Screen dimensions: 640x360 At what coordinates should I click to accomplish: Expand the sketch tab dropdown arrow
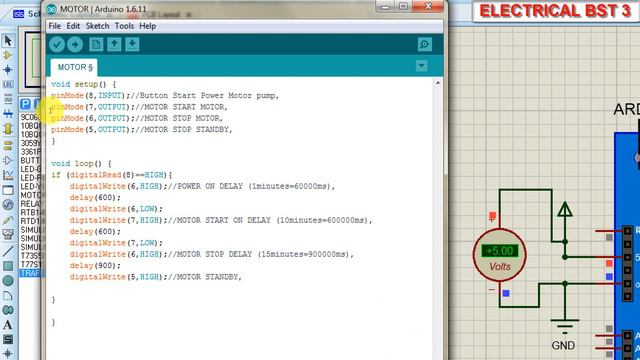[422, 66]
